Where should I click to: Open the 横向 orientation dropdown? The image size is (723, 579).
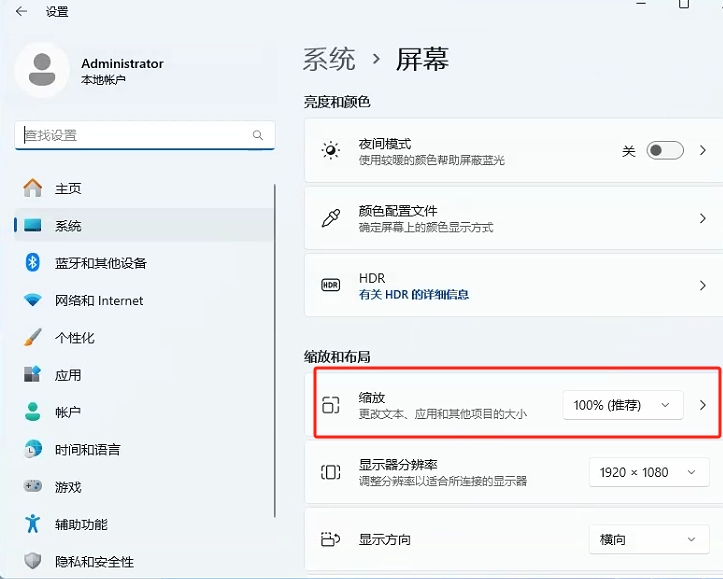(x=649, y=539)
